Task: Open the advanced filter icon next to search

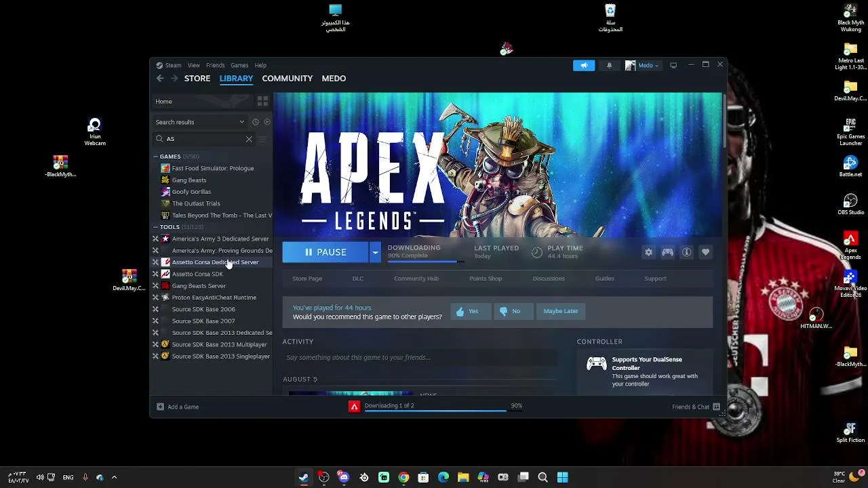Action: coord(262,139)
